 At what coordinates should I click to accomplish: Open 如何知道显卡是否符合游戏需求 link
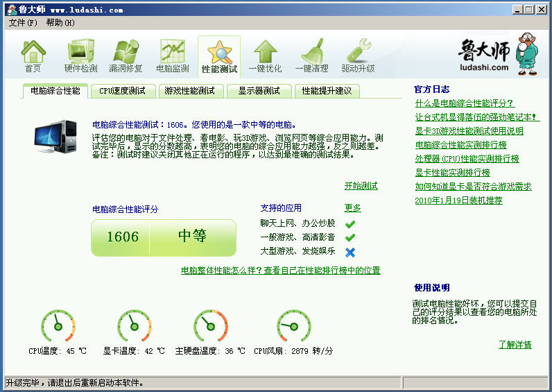(x=474, y=187)
